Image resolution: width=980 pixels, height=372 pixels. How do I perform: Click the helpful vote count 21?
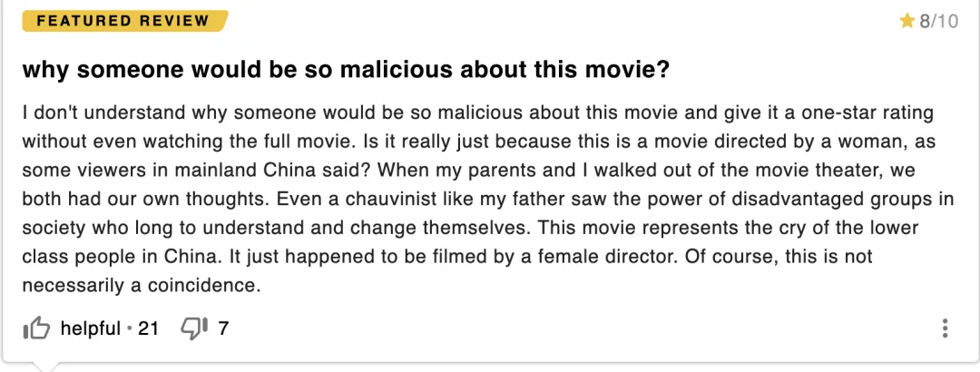click(x=148, y=328)
